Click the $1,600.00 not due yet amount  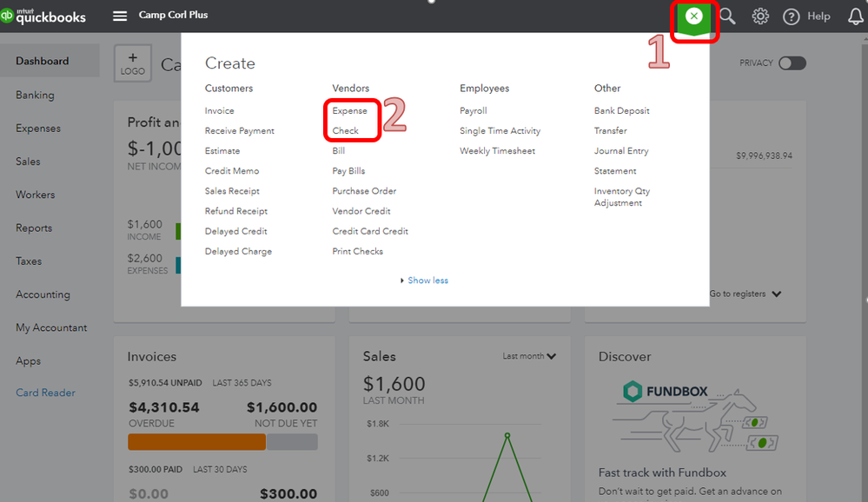point(282,408)
